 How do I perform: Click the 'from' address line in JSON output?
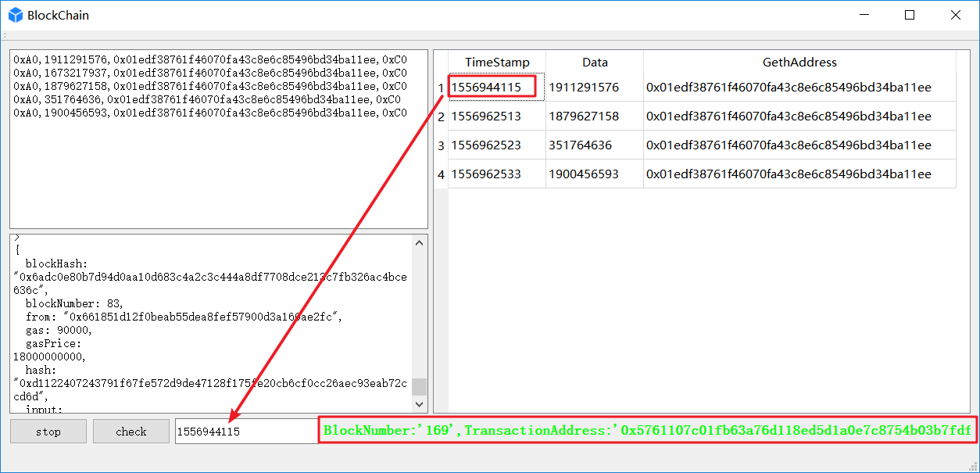(x=184, y=317)
